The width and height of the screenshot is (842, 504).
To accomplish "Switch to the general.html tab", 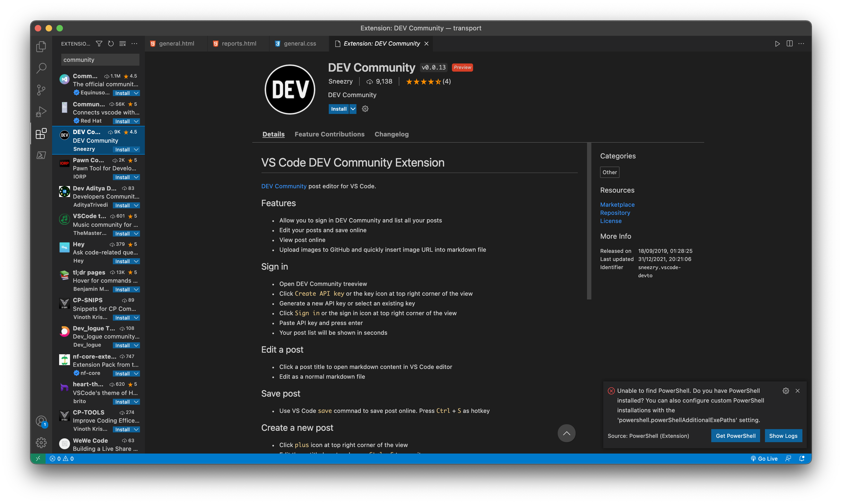I will (176, 43).
